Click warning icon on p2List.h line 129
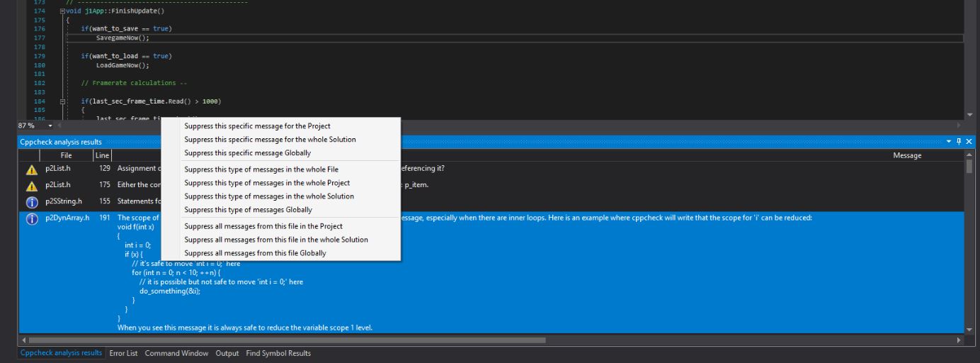Screen dimensions: 980x363 [x=31, y=169]
